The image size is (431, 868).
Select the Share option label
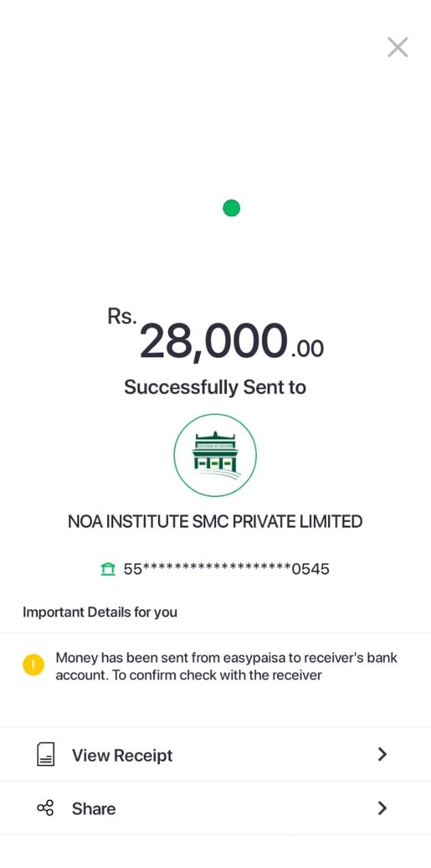94,809
